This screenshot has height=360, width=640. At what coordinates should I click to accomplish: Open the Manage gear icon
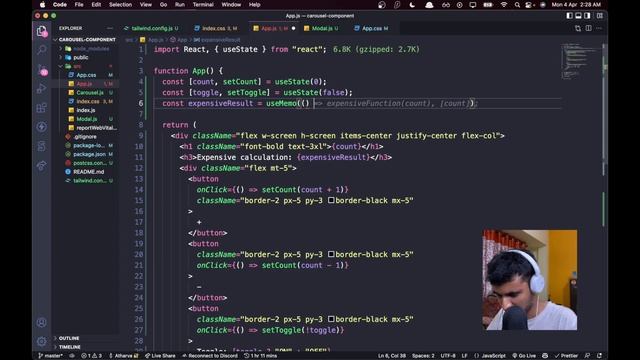tap(42, 341)
